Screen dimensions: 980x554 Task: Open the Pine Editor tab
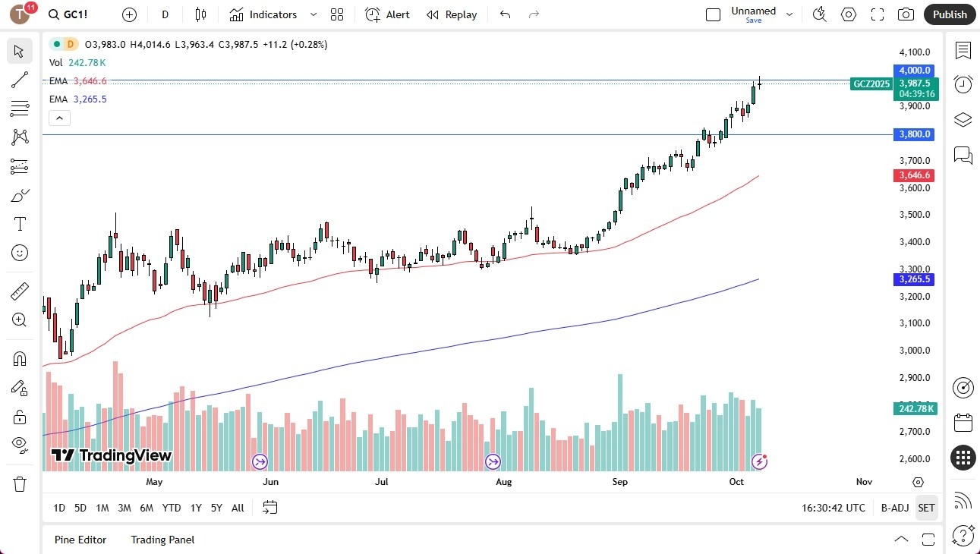(80, 540)
